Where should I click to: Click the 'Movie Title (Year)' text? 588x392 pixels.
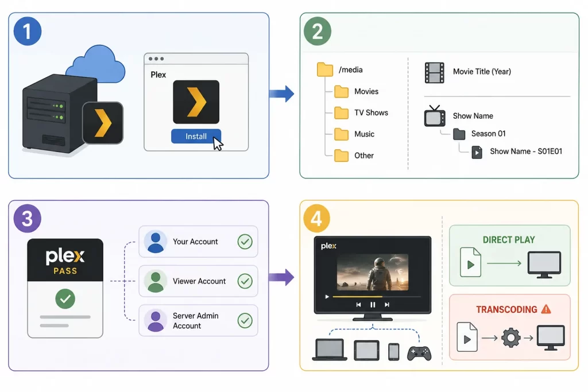482,72
